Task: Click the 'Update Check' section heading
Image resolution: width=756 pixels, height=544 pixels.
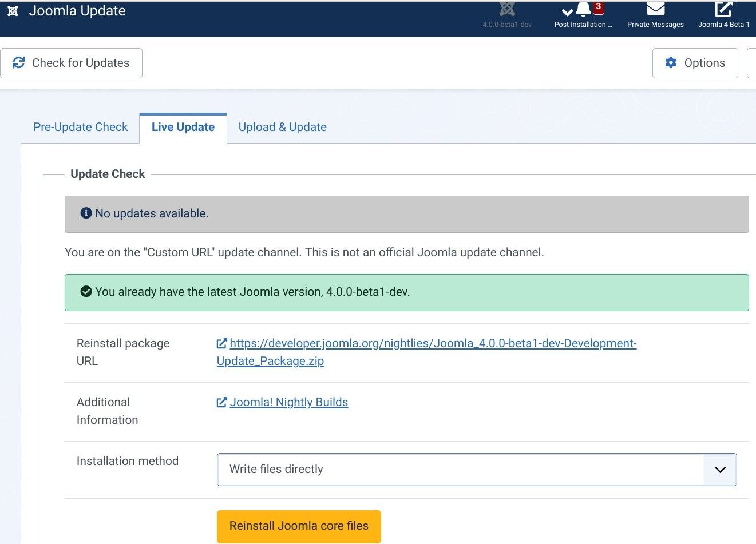Action: (x=108, y=174)
